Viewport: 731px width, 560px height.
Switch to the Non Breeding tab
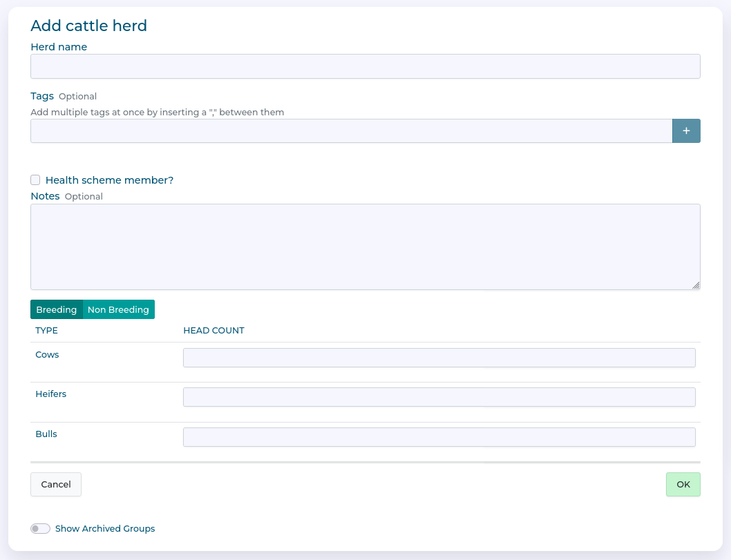118,310
